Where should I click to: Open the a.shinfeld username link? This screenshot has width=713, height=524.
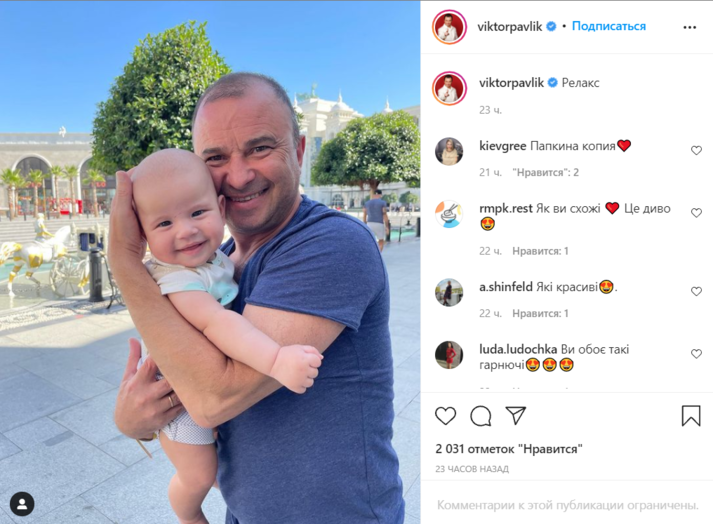pos(506,287)
